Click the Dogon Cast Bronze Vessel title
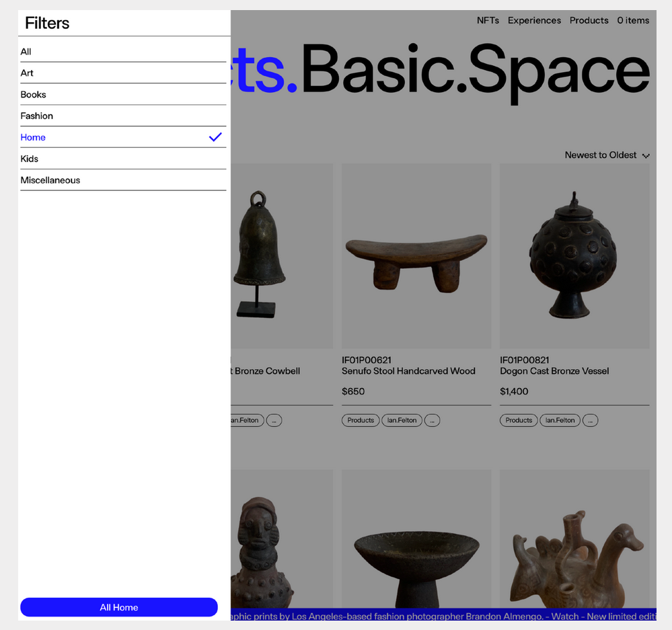672x630 pixels. (554, 371)
